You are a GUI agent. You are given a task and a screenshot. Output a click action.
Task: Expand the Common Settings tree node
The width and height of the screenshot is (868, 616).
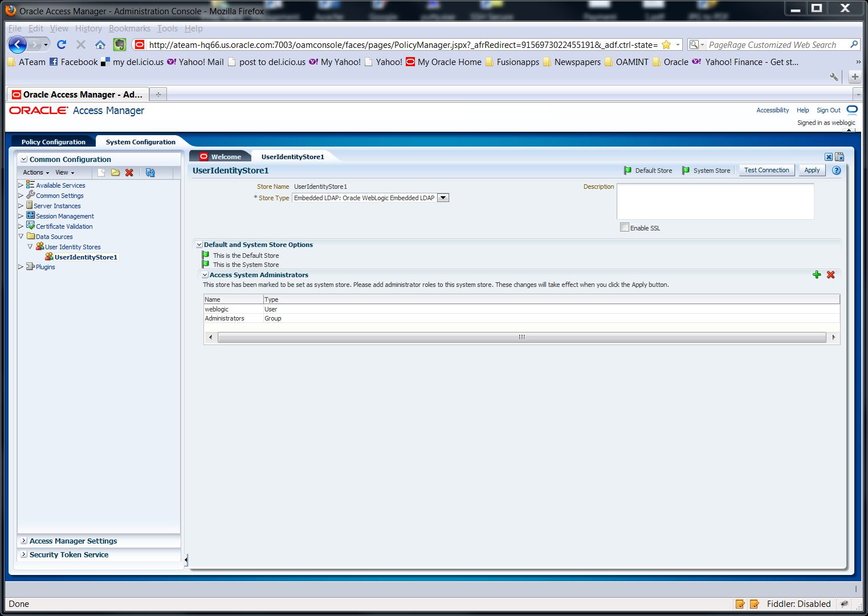coord(21,196)
